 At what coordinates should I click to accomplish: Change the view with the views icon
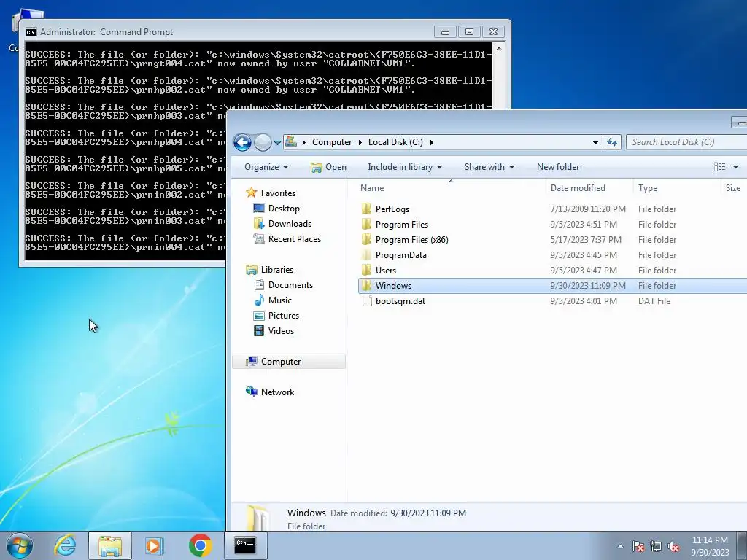pyautogui.click(x=719, y=167)
